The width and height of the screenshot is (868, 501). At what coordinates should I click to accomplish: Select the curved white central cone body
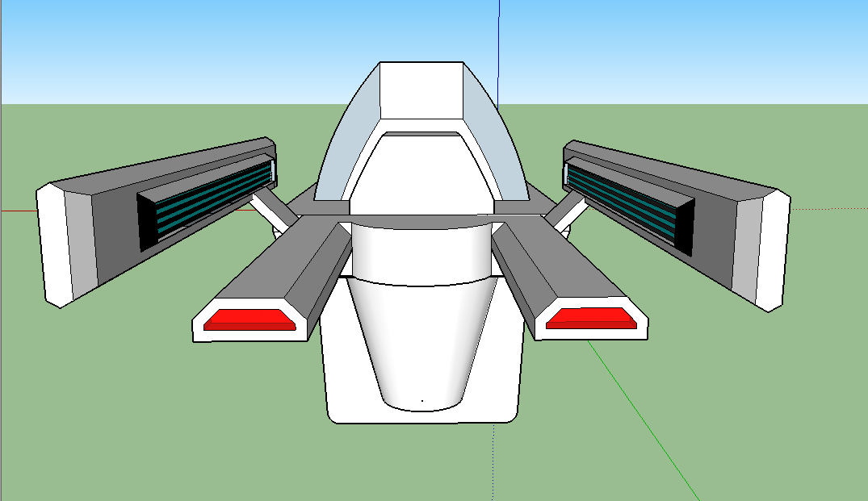421,344
